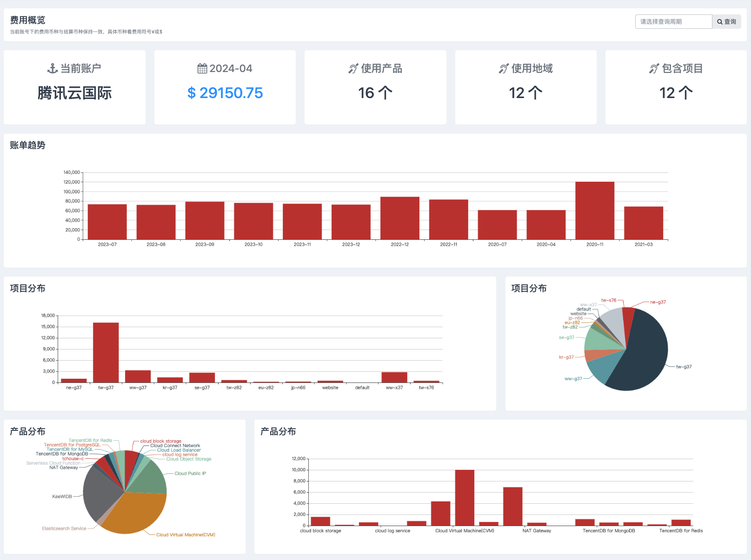Viewport: 751px width, 560px height.
Task: Click the 2023-09 bar in bill trend
Action: coord(205,220)
